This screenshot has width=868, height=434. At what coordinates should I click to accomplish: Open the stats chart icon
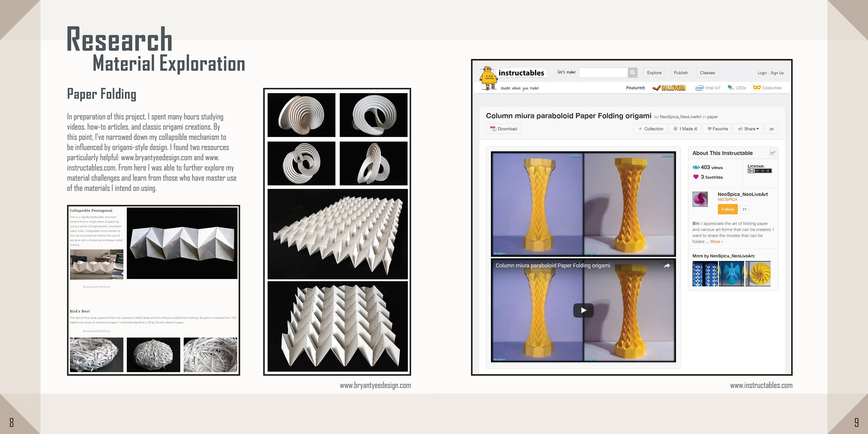[773, 153]
